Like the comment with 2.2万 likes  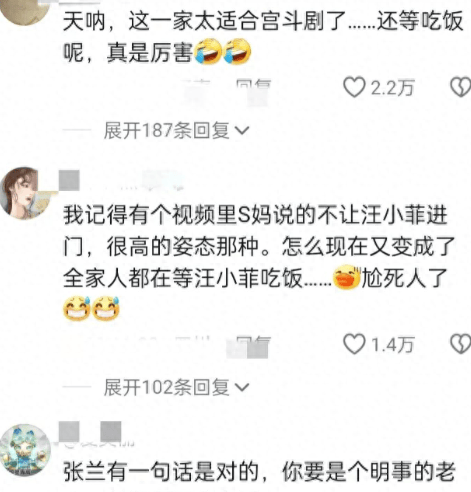[354, 87]
